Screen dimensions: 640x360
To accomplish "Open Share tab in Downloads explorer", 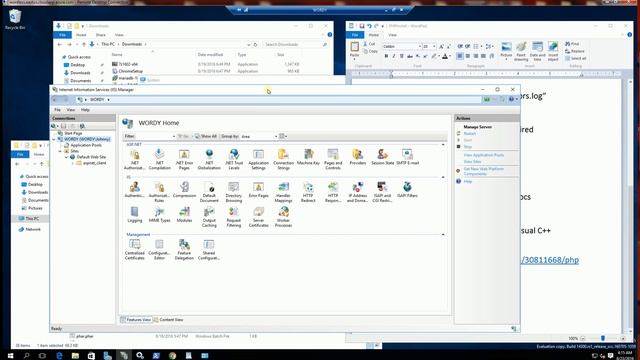I will coord(100,35).
